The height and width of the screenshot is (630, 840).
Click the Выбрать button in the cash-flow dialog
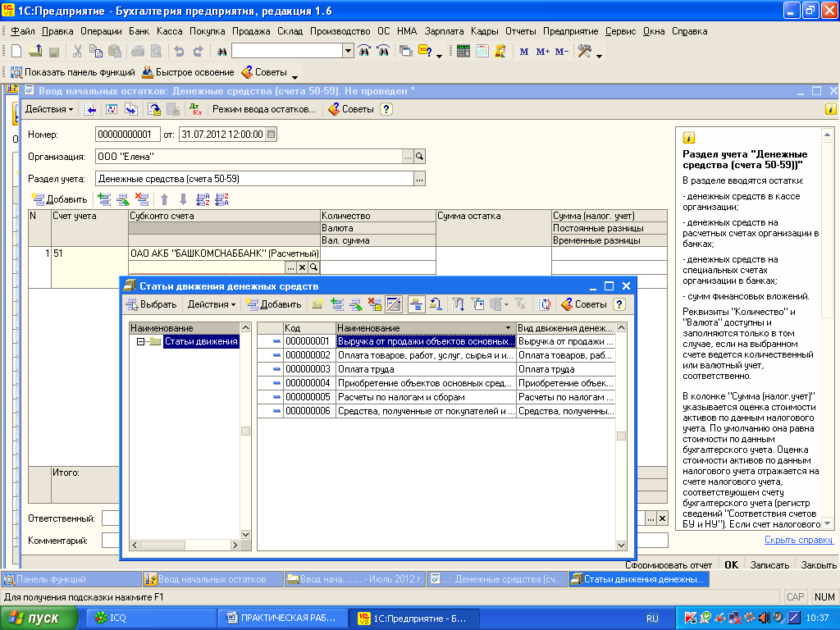(x=151, y=305)
